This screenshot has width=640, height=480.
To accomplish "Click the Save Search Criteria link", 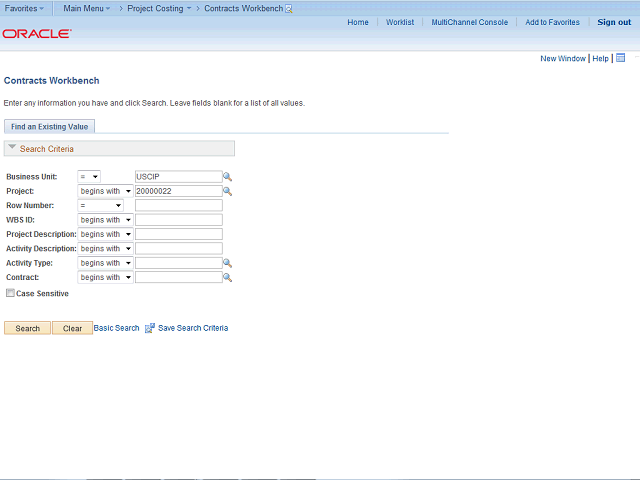I will (x=193, y=328).
